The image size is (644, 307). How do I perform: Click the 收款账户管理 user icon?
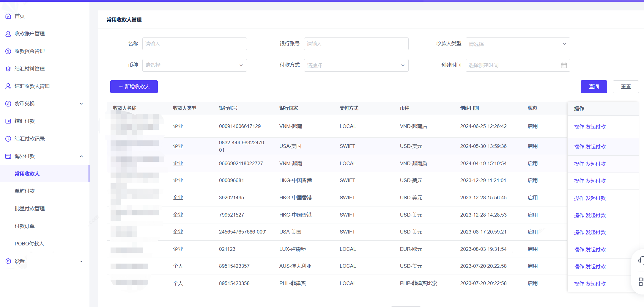click(x=8, y=34)
